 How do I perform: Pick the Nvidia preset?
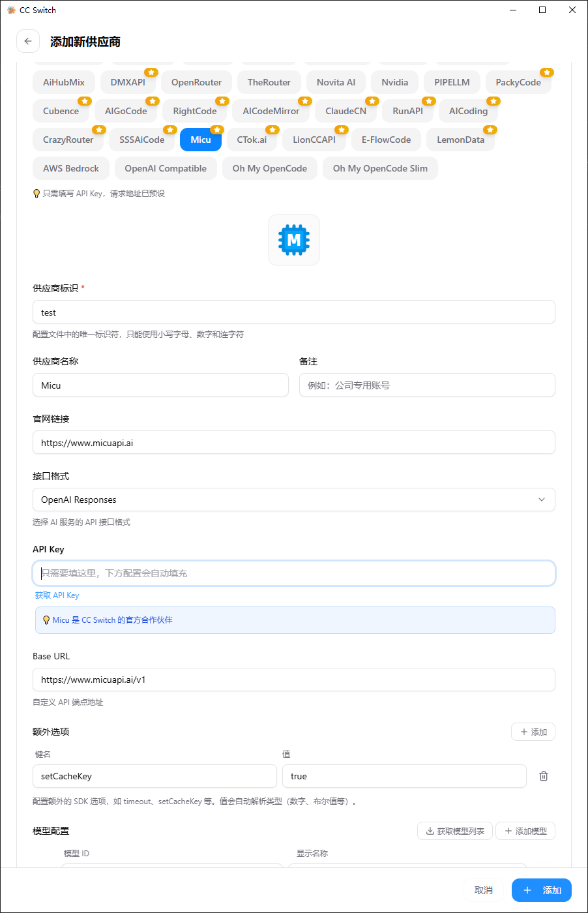(x=395, y=82)
